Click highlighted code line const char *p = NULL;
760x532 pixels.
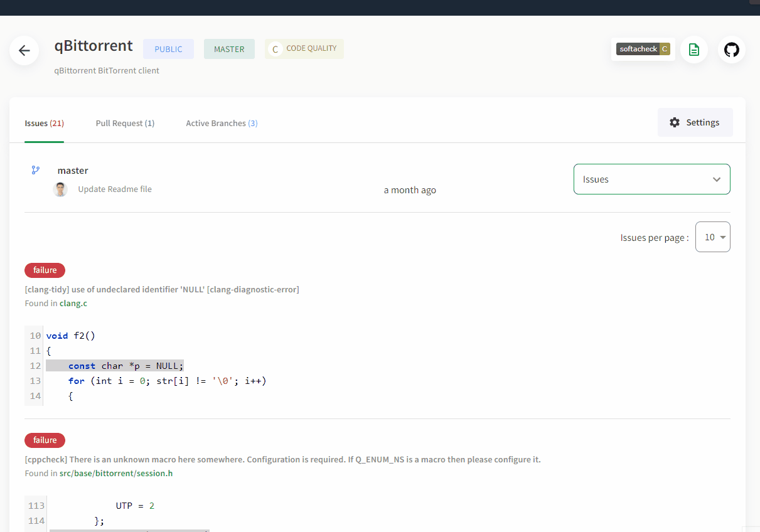(x=115, y=366)
